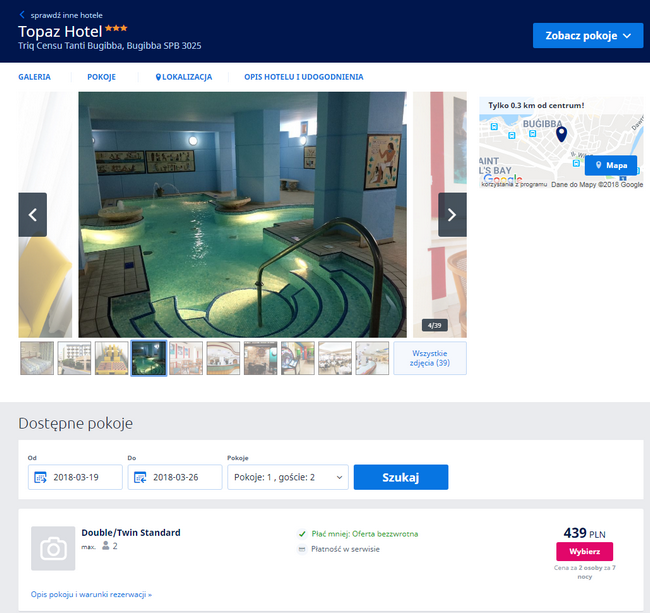Select the bedroom thumbnail (first)

click(37, 358)
